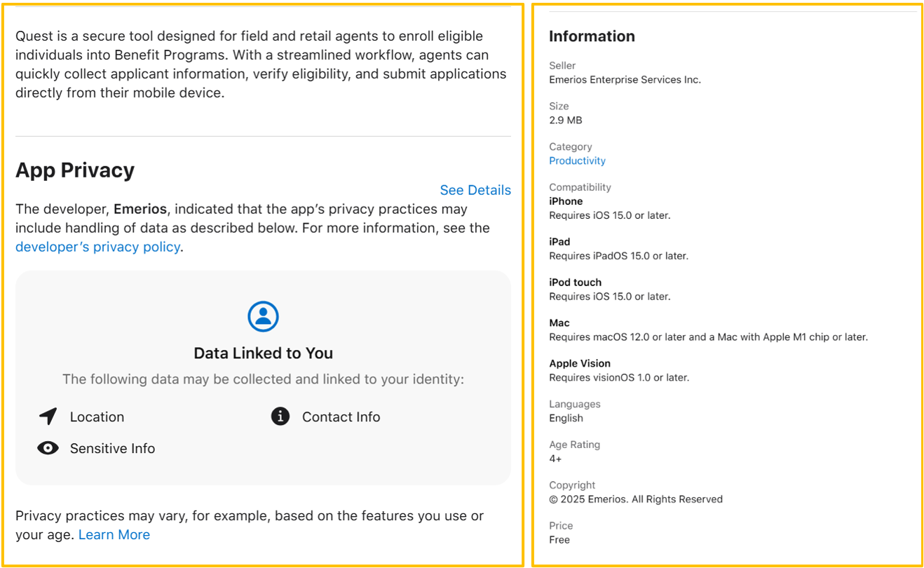Screen dimensions: 924x568
Task: Click Requires iPadOS 15.0 or later text
Action: (618, 256)
